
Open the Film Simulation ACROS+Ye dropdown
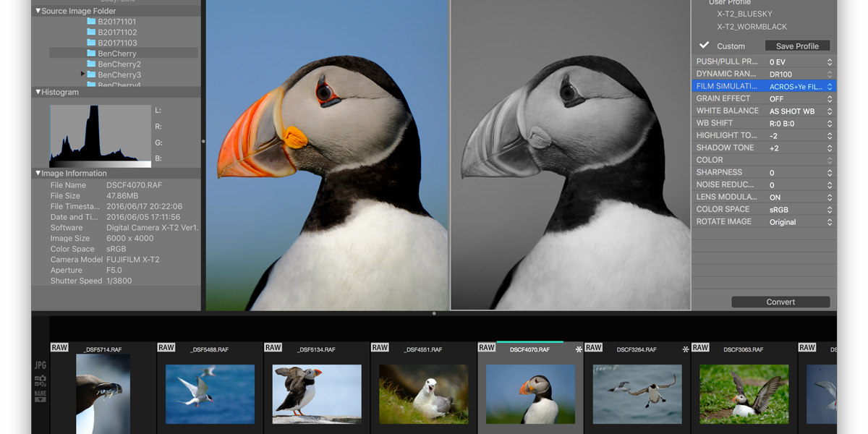coord(800,86)
